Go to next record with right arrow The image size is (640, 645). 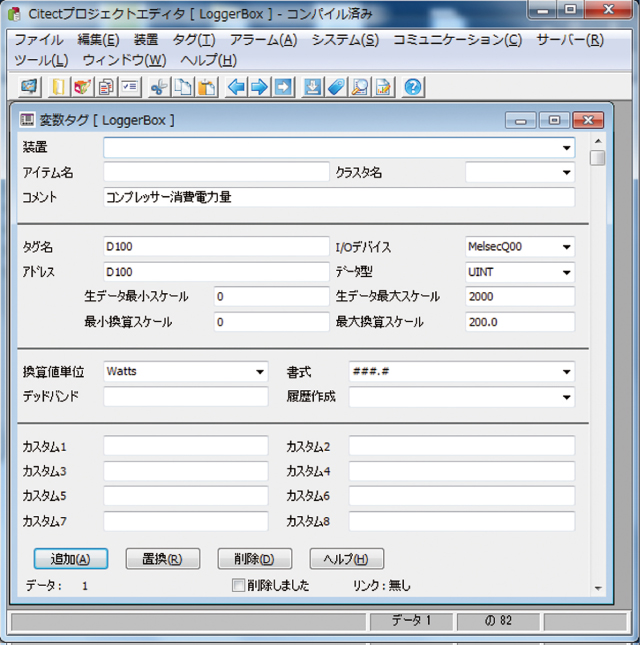point(260,87)
